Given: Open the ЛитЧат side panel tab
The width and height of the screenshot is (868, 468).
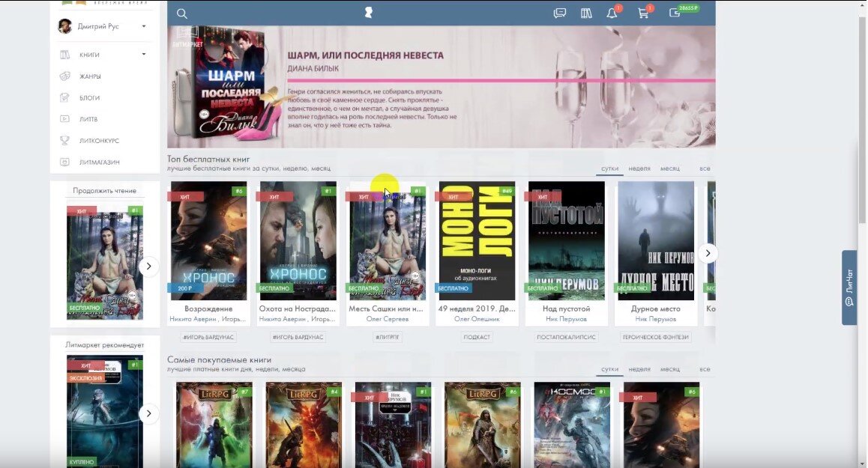Looking at the screenshot, I should [x=849, y=287].
